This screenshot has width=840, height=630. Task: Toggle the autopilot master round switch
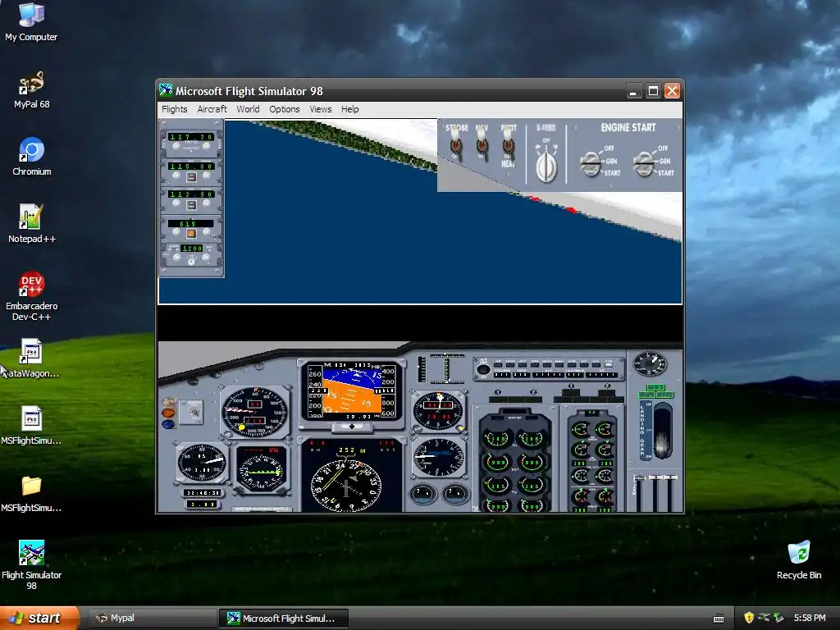[483, 369]
